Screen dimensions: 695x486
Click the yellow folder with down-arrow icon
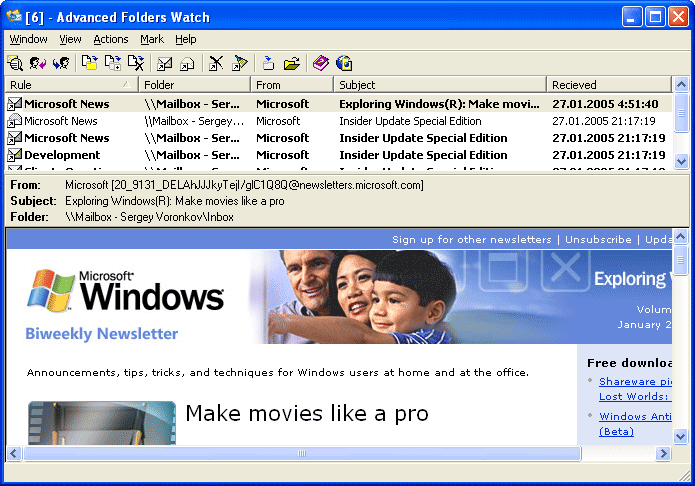pos(268,63)
